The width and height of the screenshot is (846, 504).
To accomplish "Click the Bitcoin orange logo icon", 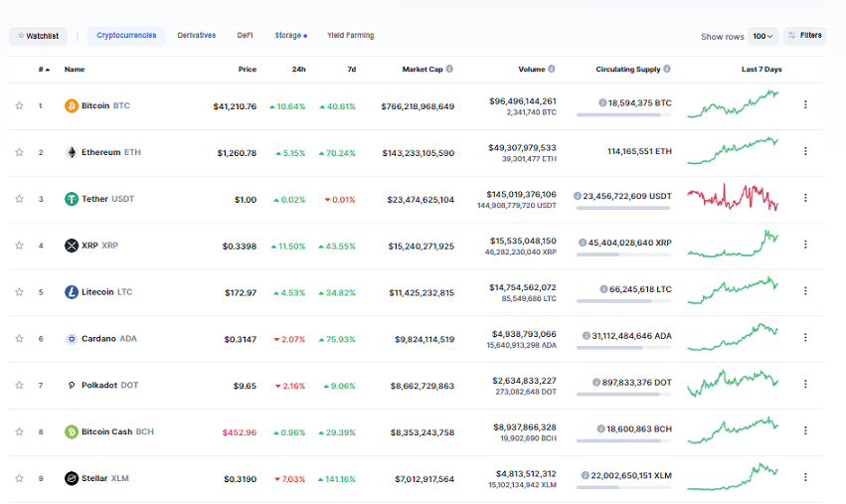I will [x=72, y=105].
